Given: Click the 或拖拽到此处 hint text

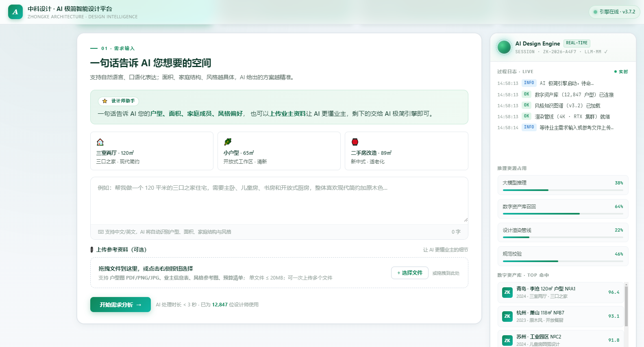Looking at the screenshot, I should [x=446, y=273].
